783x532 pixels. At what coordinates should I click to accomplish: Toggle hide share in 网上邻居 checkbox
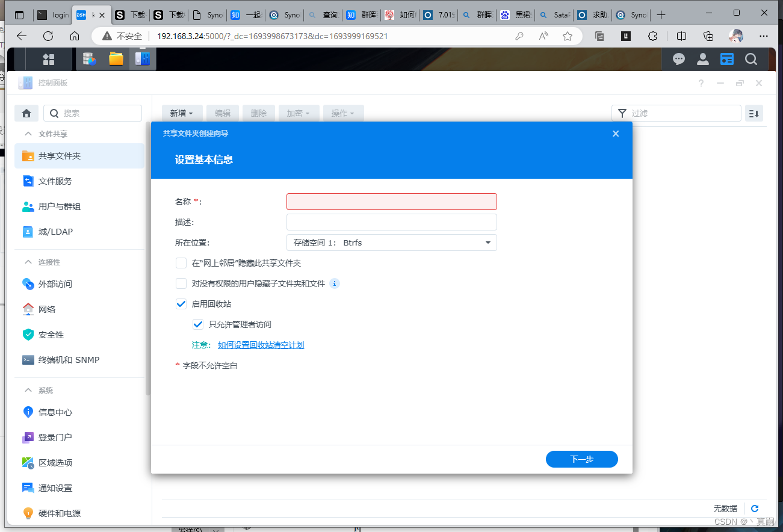[181, 263]
